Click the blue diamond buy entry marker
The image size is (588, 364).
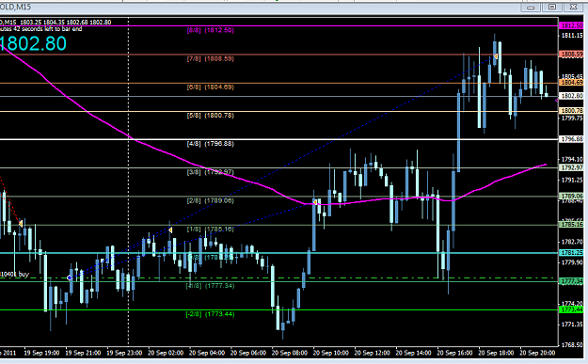click(70, 277)
